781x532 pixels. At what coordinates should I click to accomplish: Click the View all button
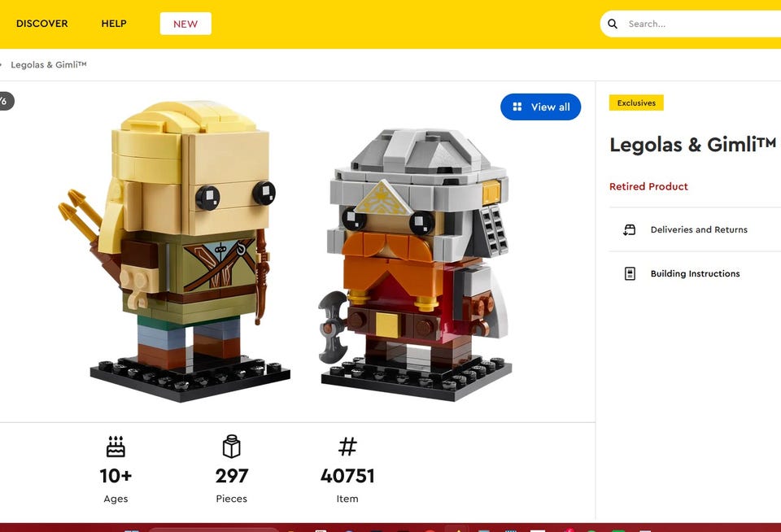(540, 107)
